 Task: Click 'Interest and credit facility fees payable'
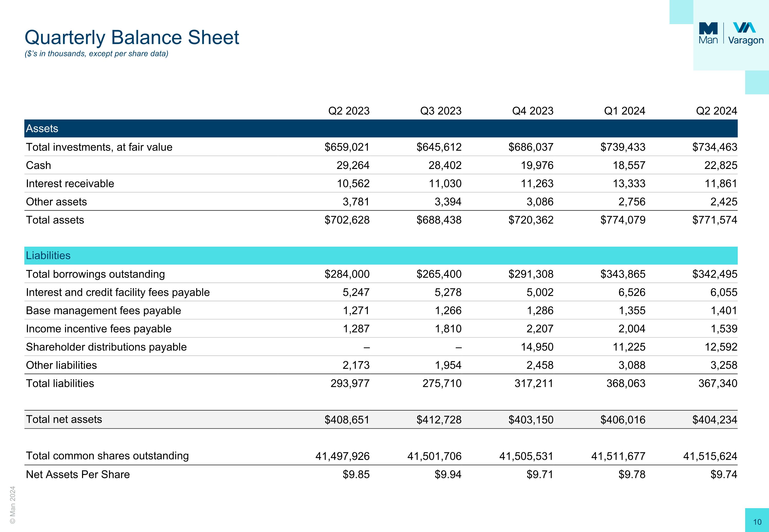(118, 292)
